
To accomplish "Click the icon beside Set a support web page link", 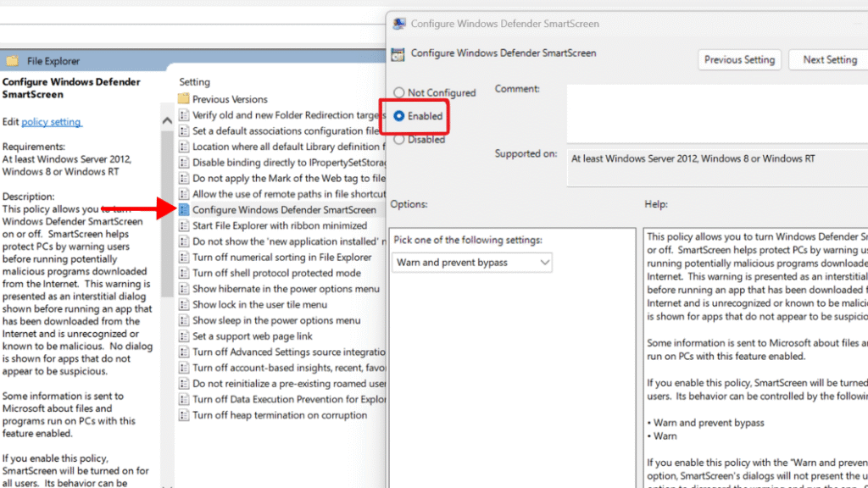I will pyautogui.click(x=184, y=335).
